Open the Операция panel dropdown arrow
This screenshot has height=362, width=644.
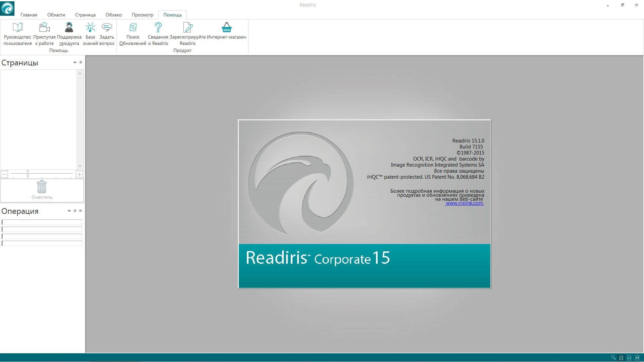click(69, 211)
